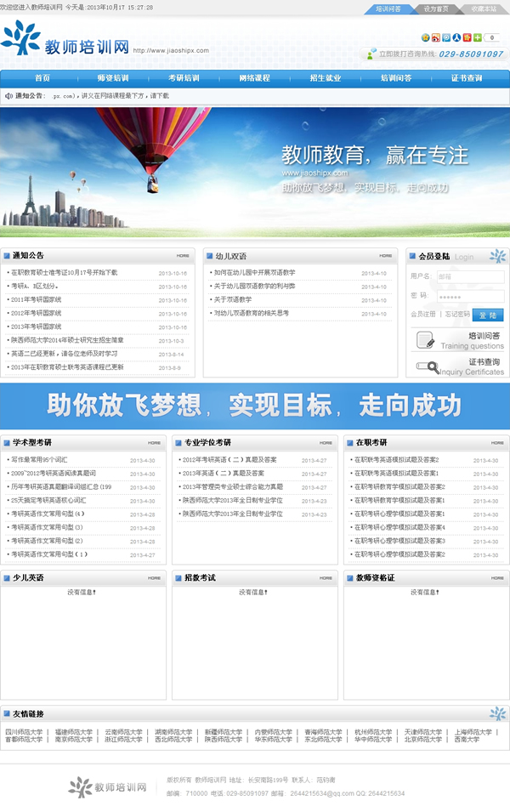Open the 师资培训 navigation menu item
The width and height of the screenshot is (510, 812).
click(x=113, y=78)
